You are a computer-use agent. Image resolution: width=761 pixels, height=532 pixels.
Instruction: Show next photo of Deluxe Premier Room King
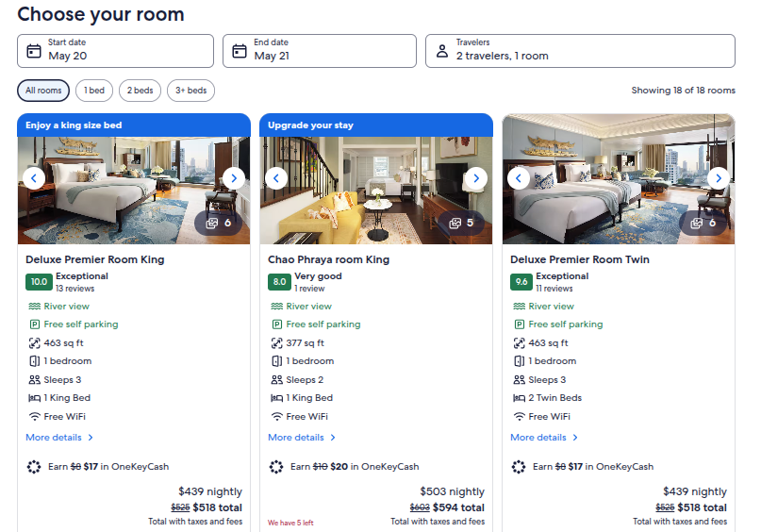234,178
